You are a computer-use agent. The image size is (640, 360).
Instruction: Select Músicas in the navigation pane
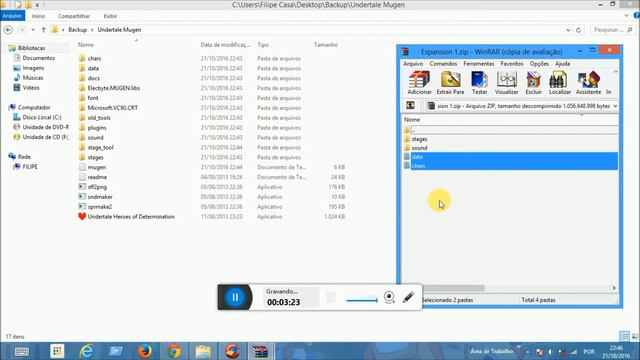click(x=33, y=78)
